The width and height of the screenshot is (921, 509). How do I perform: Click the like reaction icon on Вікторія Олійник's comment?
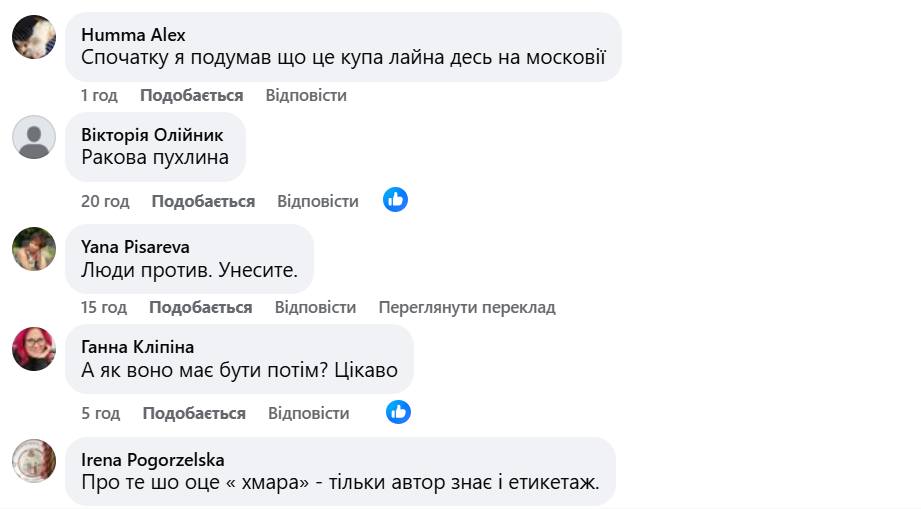395,200
